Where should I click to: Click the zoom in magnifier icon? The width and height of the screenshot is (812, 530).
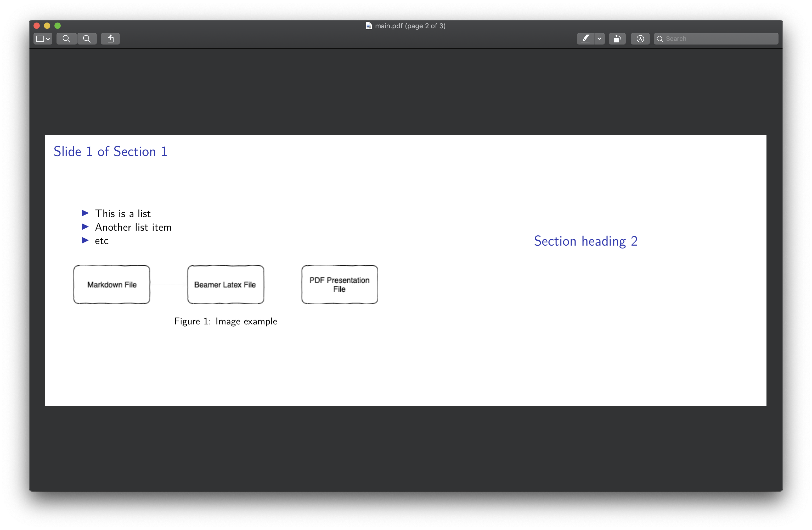[x=87, y=39]
